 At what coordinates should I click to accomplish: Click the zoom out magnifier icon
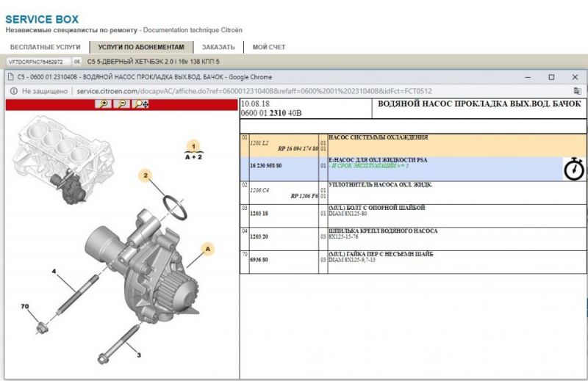click(x=122, y=104)
